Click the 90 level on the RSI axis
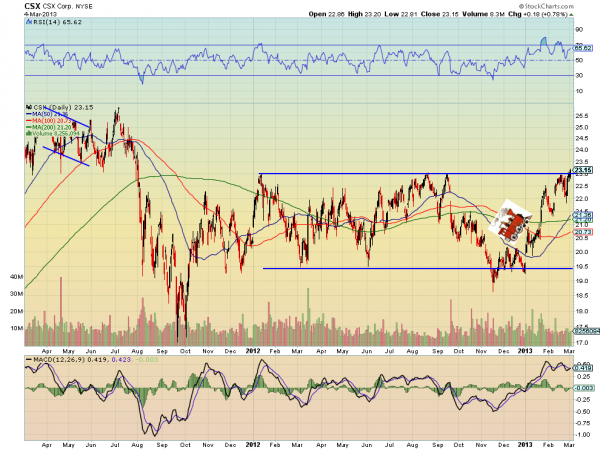 [x=579, y=29]
